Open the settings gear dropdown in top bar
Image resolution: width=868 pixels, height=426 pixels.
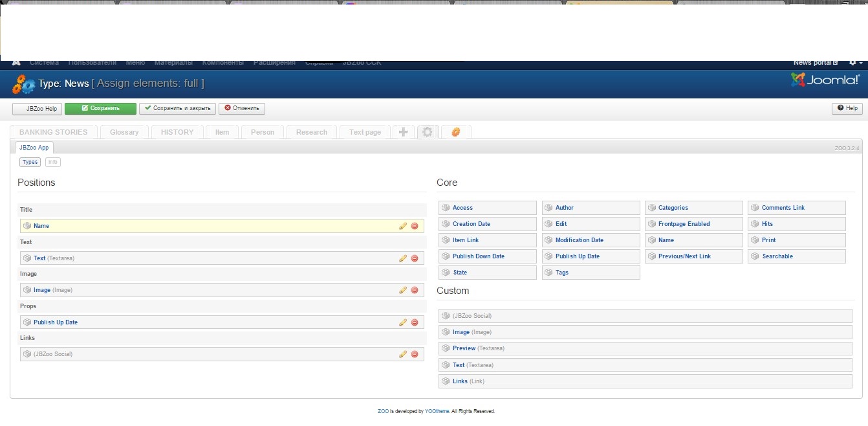tap(855, 63)
